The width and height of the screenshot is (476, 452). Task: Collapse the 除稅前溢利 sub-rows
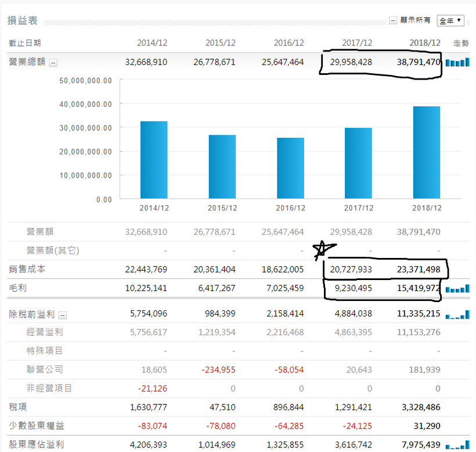pyautogui.click(x=63, y=315)
